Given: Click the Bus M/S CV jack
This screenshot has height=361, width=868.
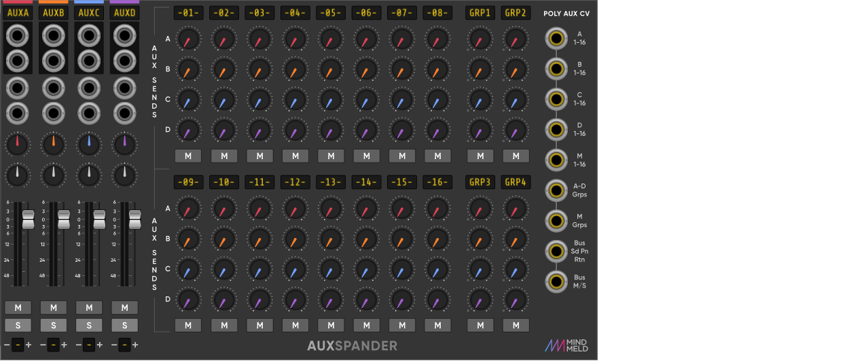Looking at the screenshot, I should [557, 281].
